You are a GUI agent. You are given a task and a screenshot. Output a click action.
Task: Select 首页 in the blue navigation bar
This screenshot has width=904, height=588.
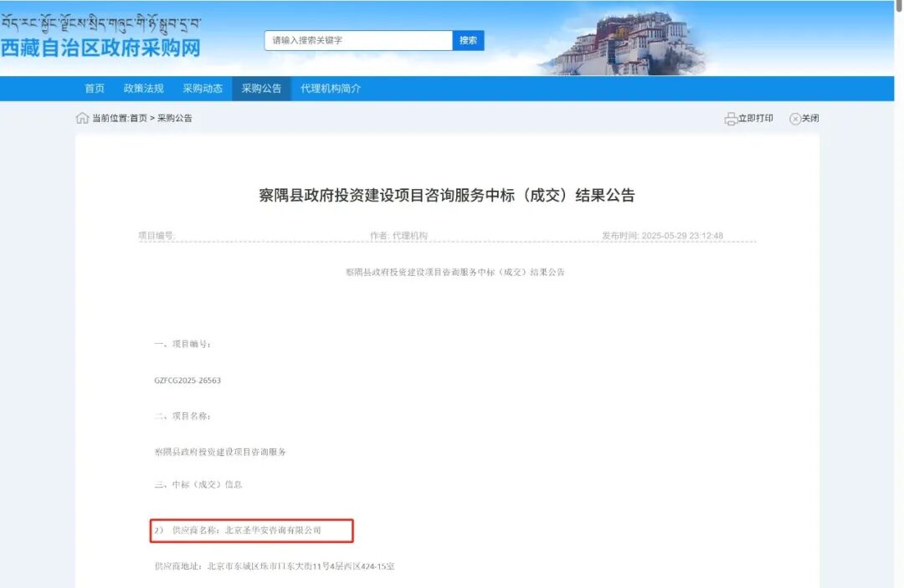click(94, 88)
